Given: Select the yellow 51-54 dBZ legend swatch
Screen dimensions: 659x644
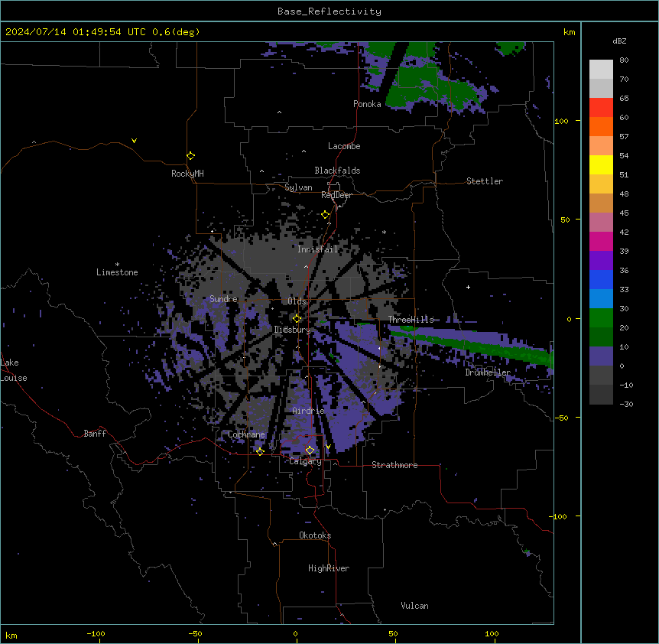Looking at the screenshot, I should tap(601, 164).
